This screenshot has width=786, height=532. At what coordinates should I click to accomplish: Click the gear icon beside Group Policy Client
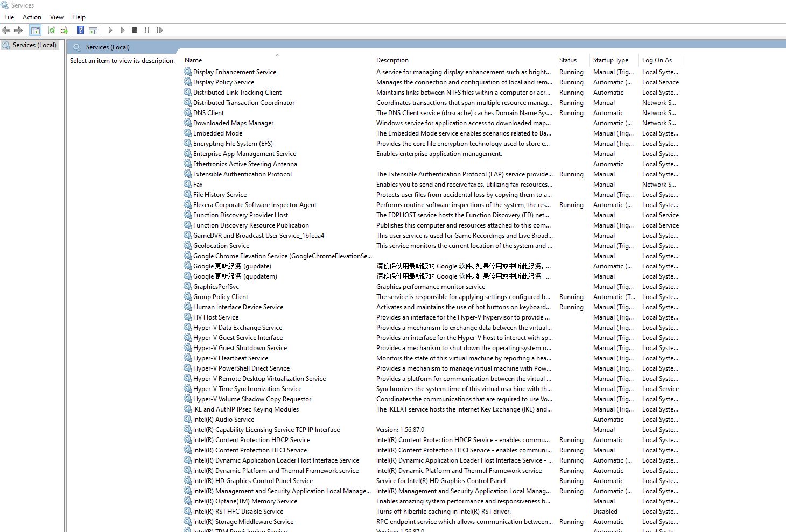click(188, 297)
